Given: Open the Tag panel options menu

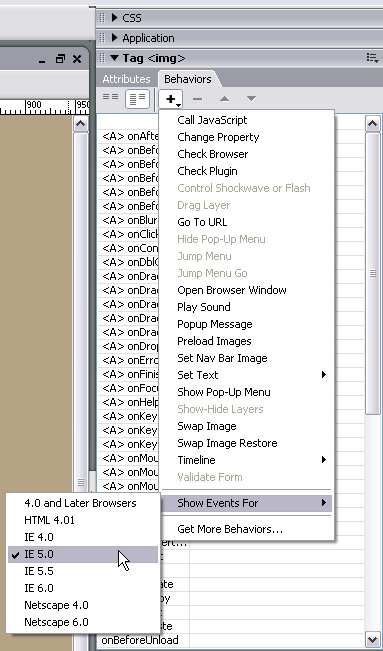Looking at the screenshot, I should click(x=373, y=58).
